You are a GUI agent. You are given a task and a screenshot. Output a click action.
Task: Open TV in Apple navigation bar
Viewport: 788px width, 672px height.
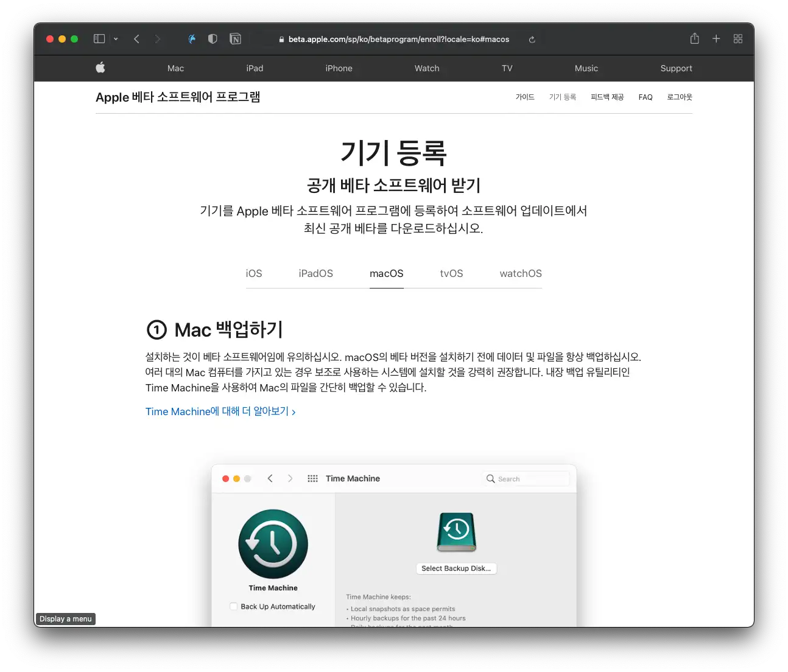coord(507,68)
